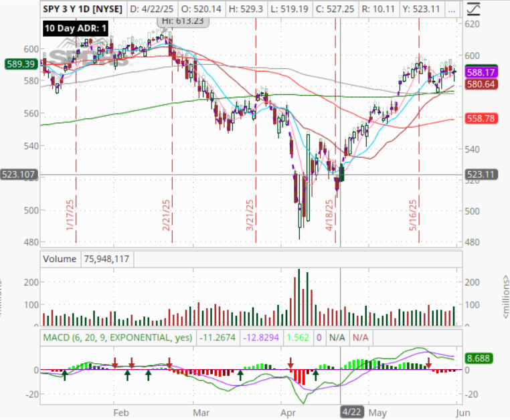Click the 'Mar' label on time axis
510x420 pixels.
[x=201, y=413]
